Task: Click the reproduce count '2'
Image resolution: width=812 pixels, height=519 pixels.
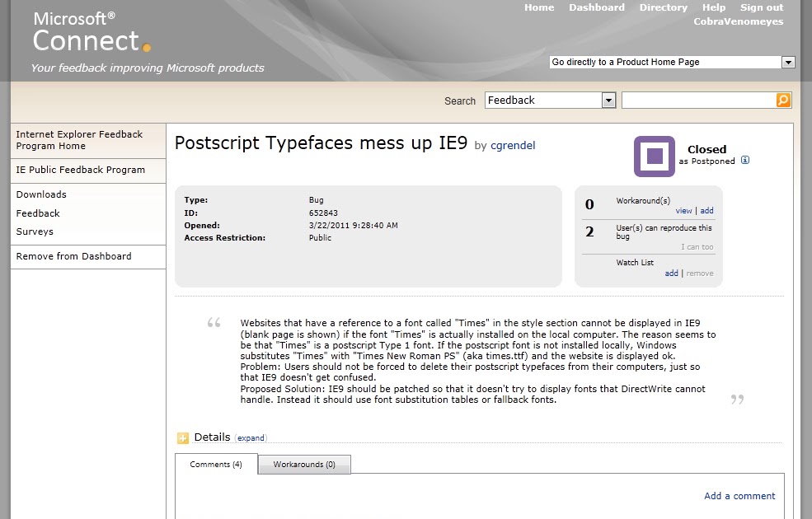Action: point(589,231)
